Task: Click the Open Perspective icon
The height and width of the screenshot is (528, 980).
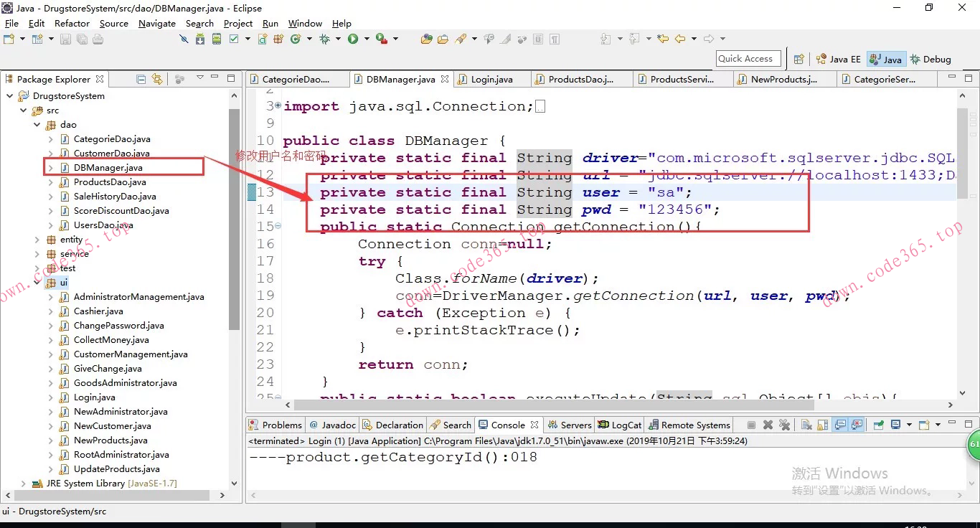Action: point(799,60)
